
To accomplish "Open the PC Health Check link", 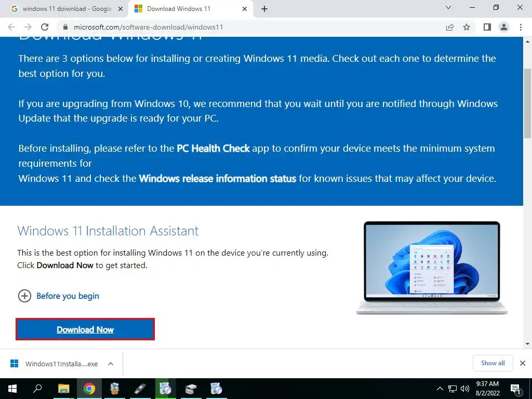I will click(x=213, y=148).
